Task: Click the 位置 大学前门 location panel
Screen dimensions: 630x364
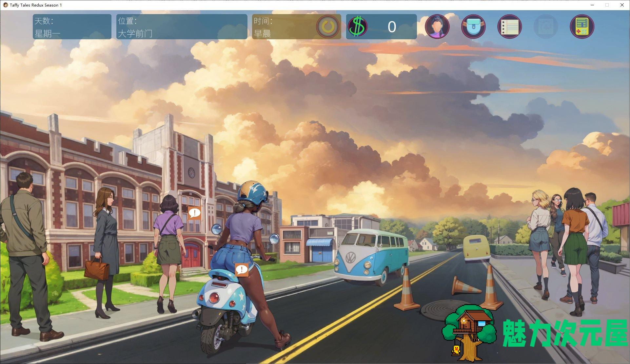Action: click(182, 27)
